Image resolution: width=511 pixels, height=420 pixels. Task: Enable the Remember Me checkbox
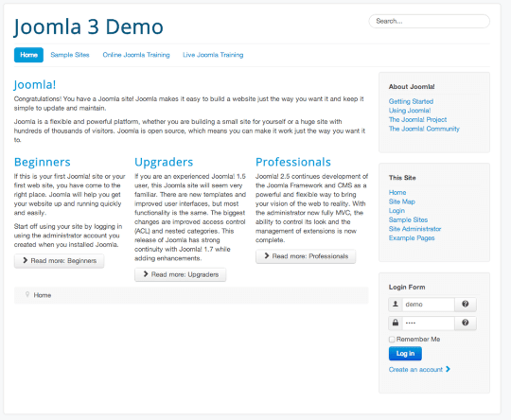pyautogui.click(x=392, y=340)
